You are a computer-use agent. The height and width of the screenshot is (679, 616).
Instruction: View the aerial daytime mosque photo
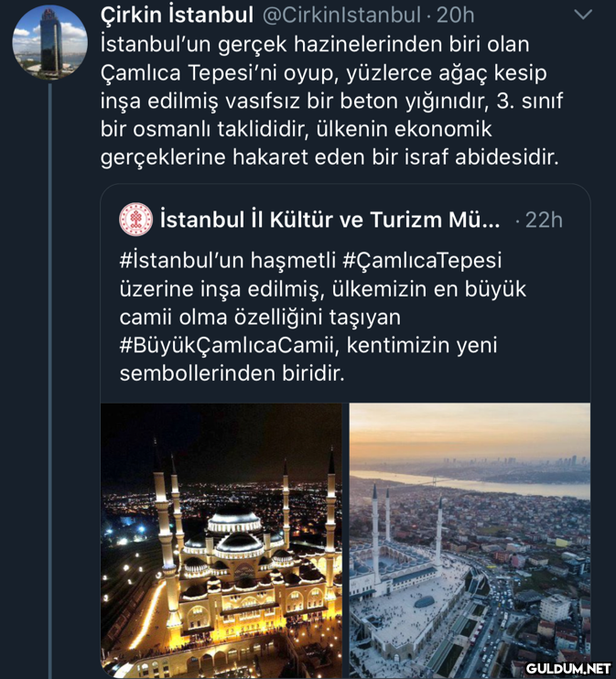470,538
